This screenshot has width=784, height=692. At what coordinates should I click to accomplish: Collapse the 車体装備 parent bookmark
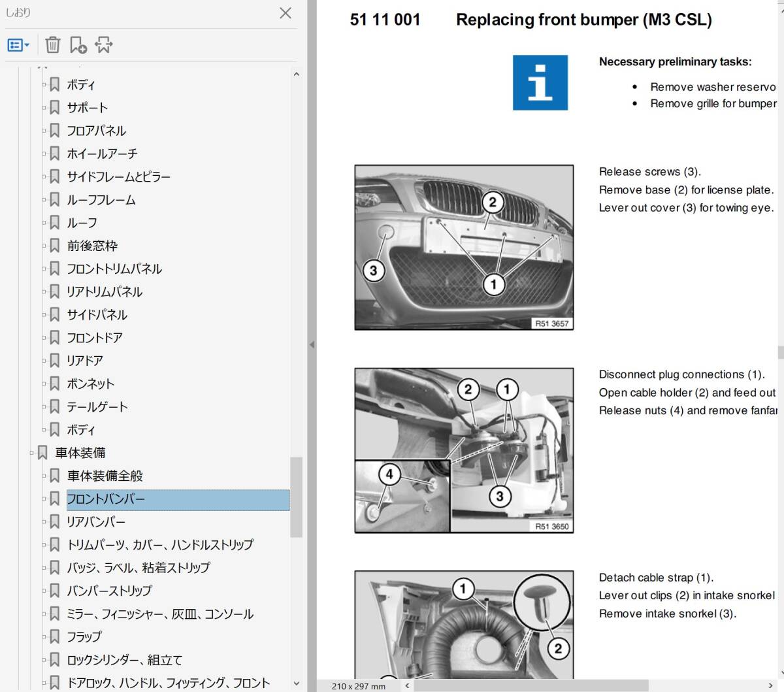(32, 452)
